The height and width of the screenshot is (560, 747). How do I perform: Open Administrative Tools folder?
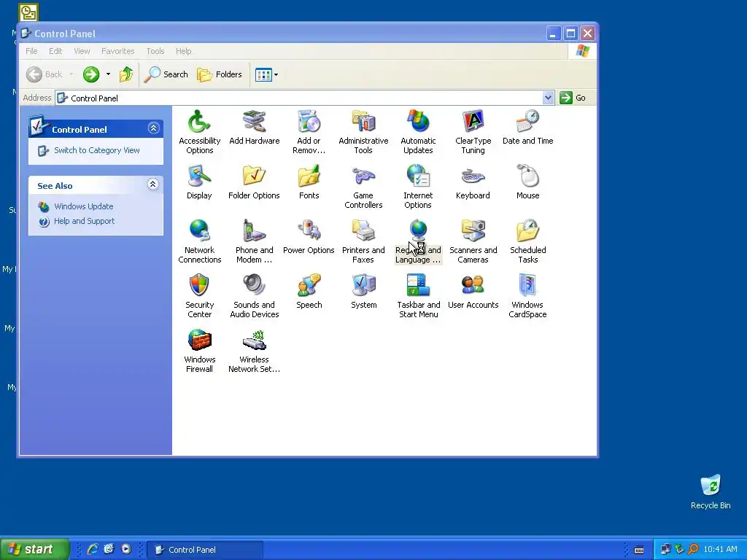tap(363, 132)
